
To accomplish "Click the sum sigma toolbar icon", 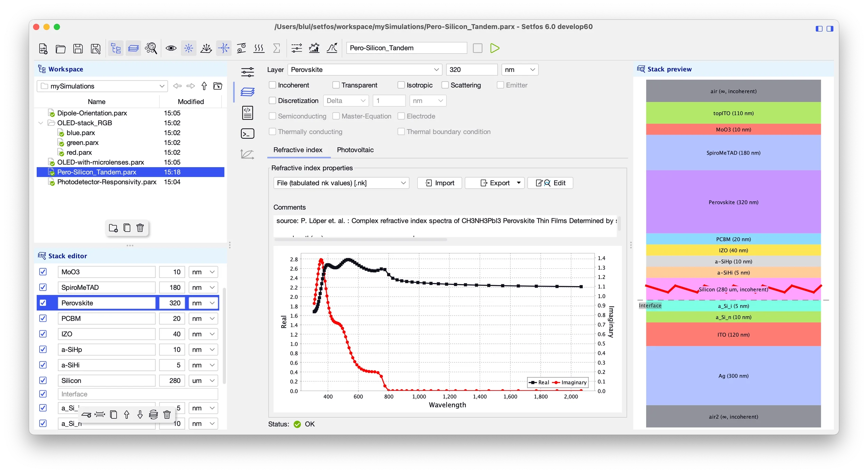I will (x=276, y=48).
